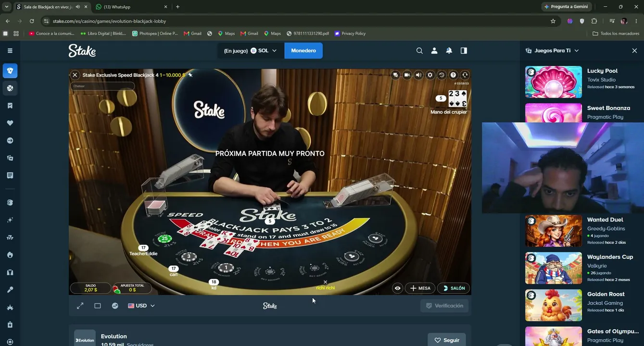Contact live support via the headset icon
644x346 pixels.
click(465, 75)
